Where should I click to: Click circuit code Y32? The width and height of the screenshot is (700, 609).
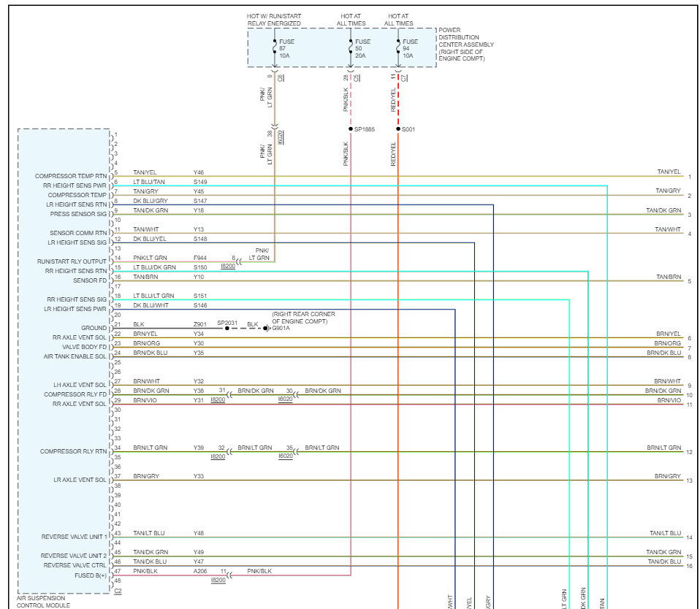click(x=199, y=381)
